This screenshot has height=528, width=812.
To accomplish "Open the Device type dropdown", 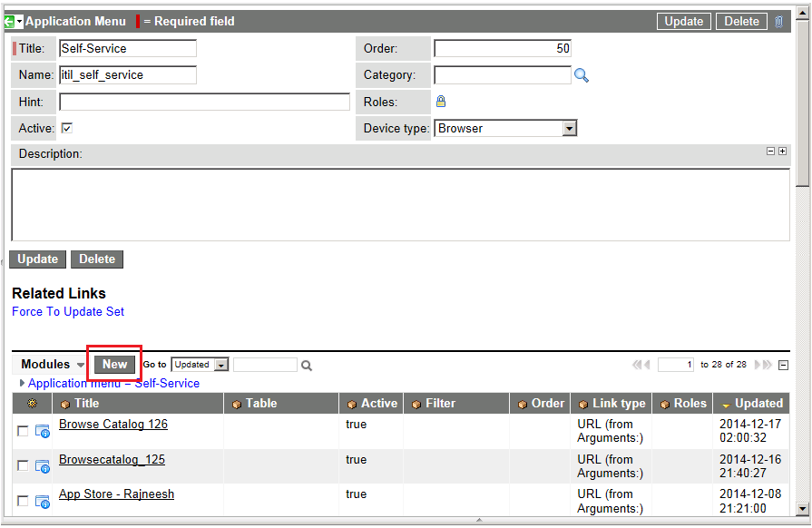I will tap(569, 129).
